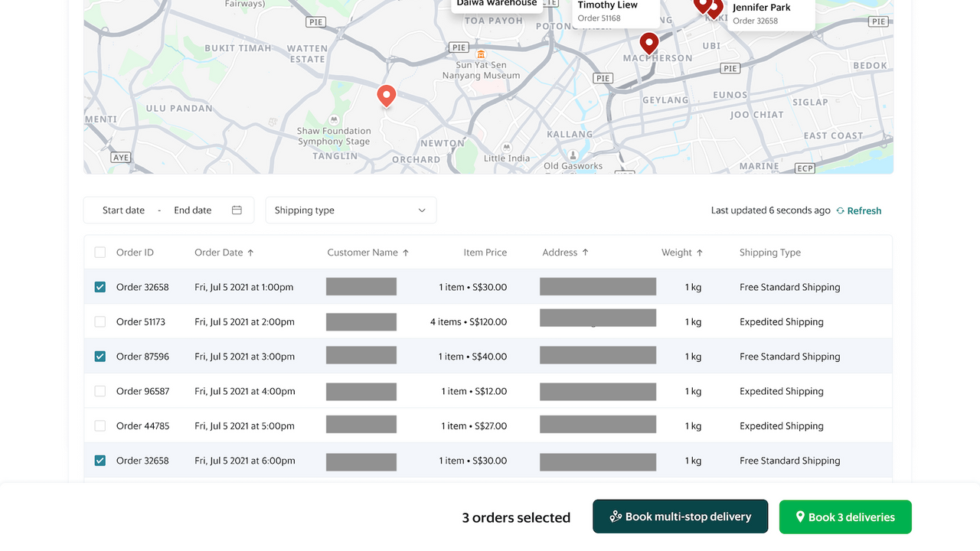Image resolution: width=980 pixels, height=551 pixels.
Task: Click the map pin above MacPherson
Action: click(x=648, y=43)
